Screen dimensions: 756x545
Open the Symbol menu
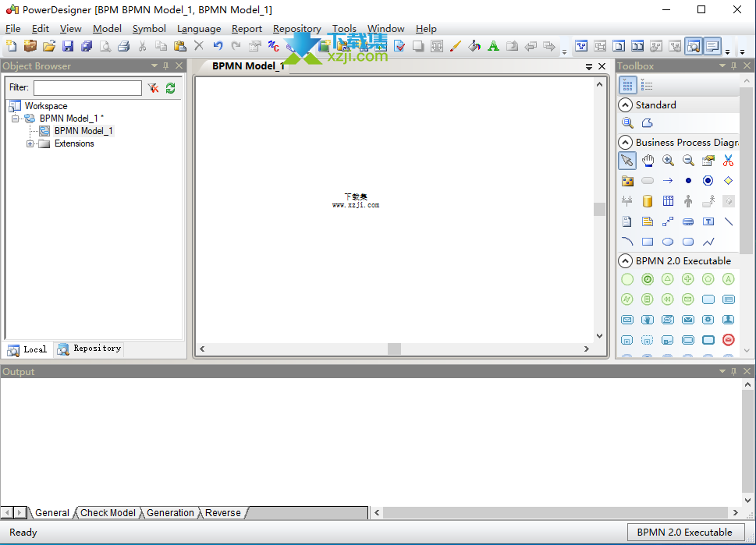[x=149, y=29]
